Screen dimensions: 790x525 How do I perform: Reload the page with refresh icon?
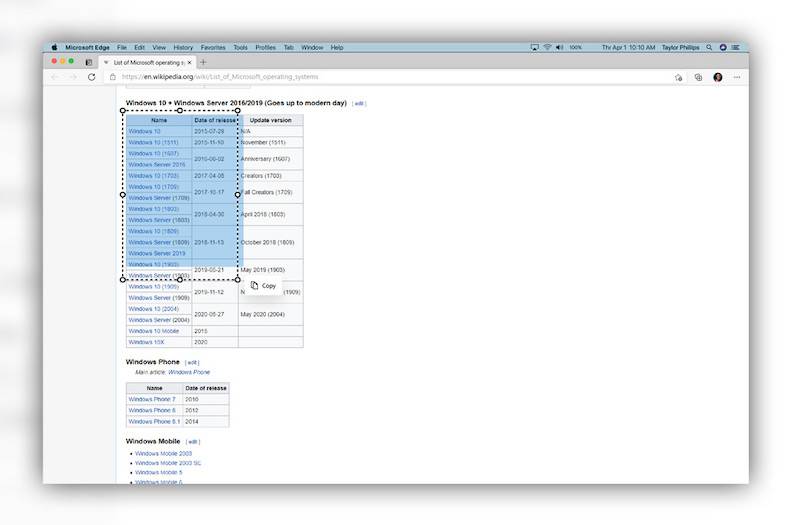click(91, 77)
